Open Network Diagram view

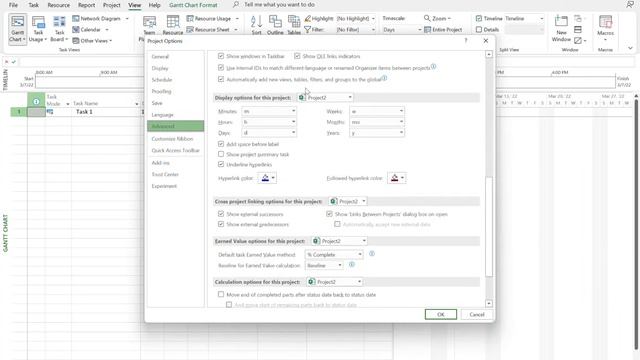[100, 19]
